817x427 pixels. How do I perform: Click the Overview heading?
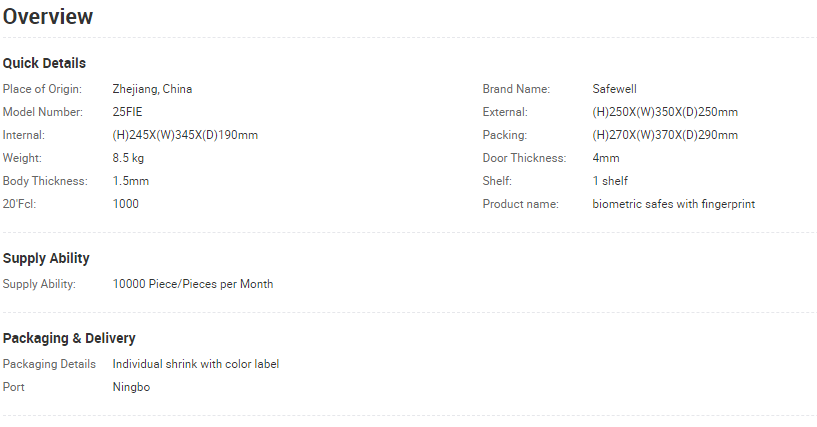(x=48, y=17)
